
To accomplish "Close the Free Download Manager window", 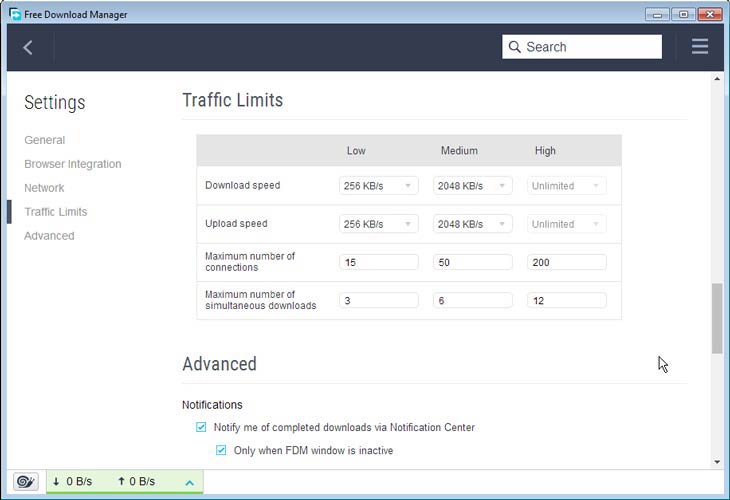I will 710,14.
